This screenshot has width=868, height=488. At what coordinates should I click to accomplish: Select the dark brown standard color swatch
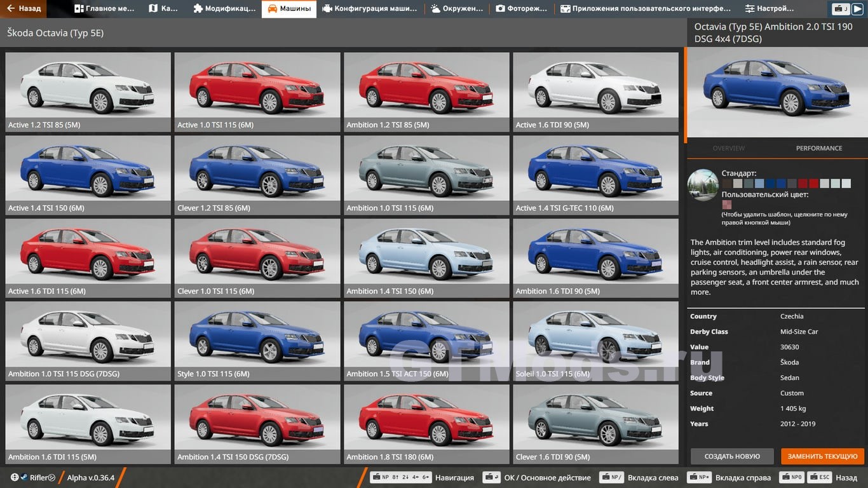click(x=727, y=184)
